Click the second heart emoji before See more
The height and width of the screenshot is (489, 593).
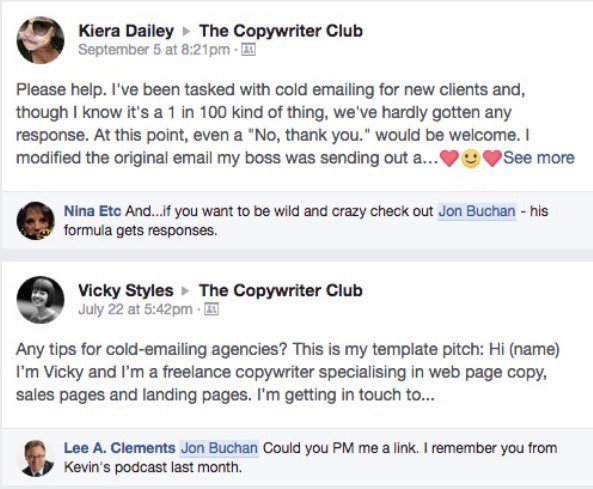point(492,158)
